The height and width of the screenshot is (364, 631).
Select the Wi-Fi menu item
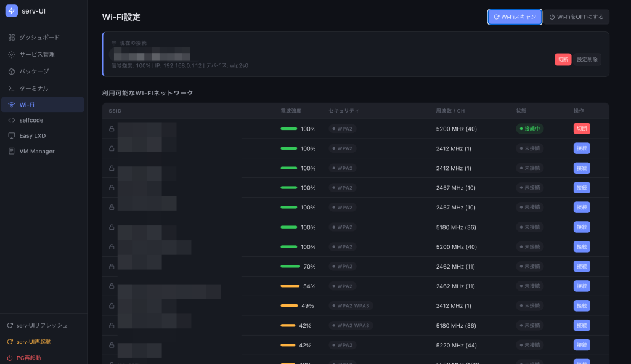point(43,105)
